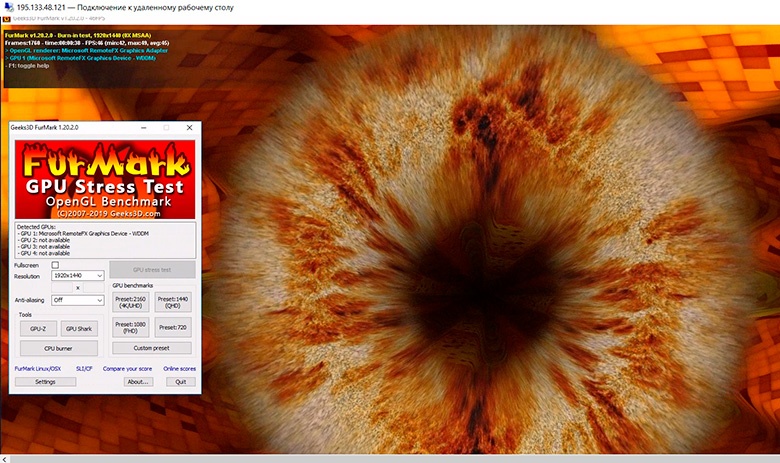Follow the Compare your score link
The width and height of the screenshot is (780, 463).
click(x=127, y=369)
